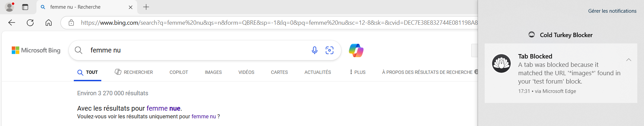
Task: Select the COPILOT search tab
Action: pyautogui.click(x=179, y=72)
